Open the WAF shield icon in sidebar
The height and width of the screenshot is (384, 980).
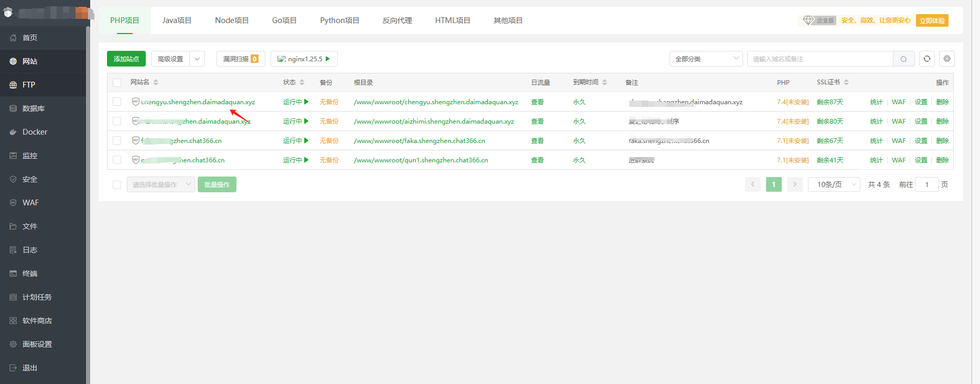pos(13,203)
